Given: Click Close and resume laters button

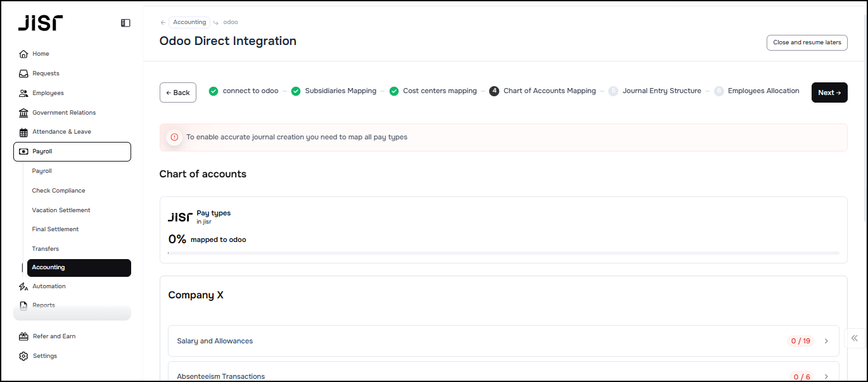Looking at the screenshot, I should [x=807, y=42].
